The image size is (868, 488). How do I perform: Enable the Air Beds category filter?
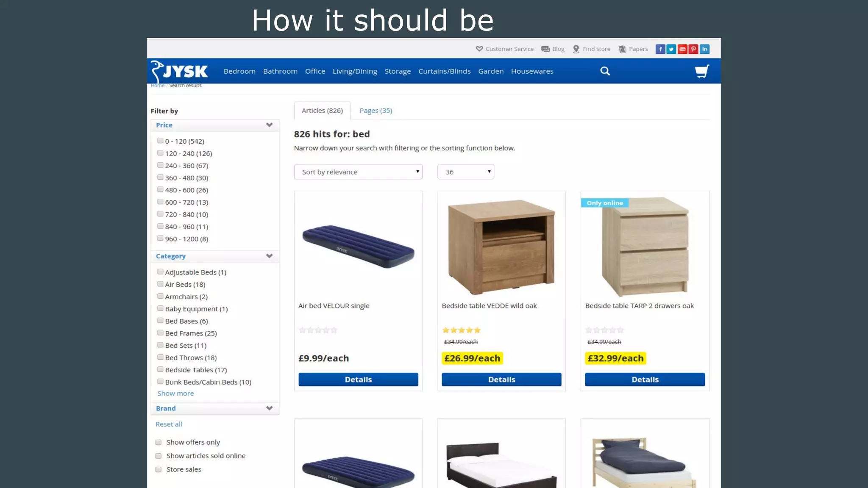[x=160, y=284]
